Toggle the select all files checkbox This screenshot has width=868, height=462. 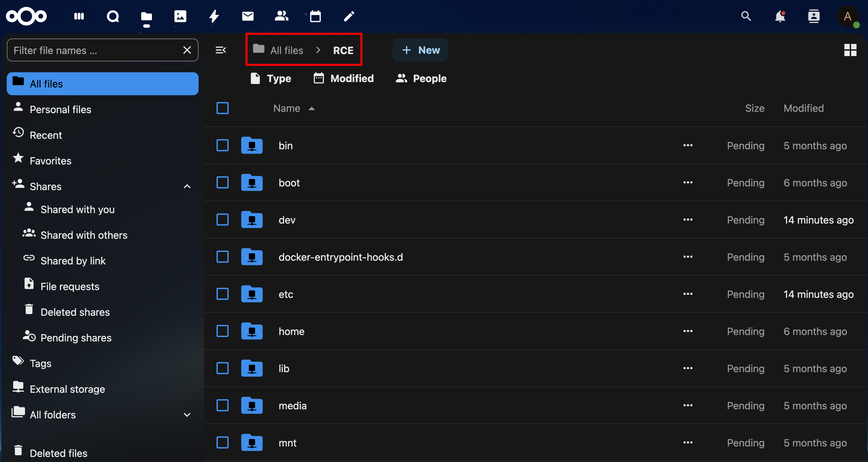(223, 108)
